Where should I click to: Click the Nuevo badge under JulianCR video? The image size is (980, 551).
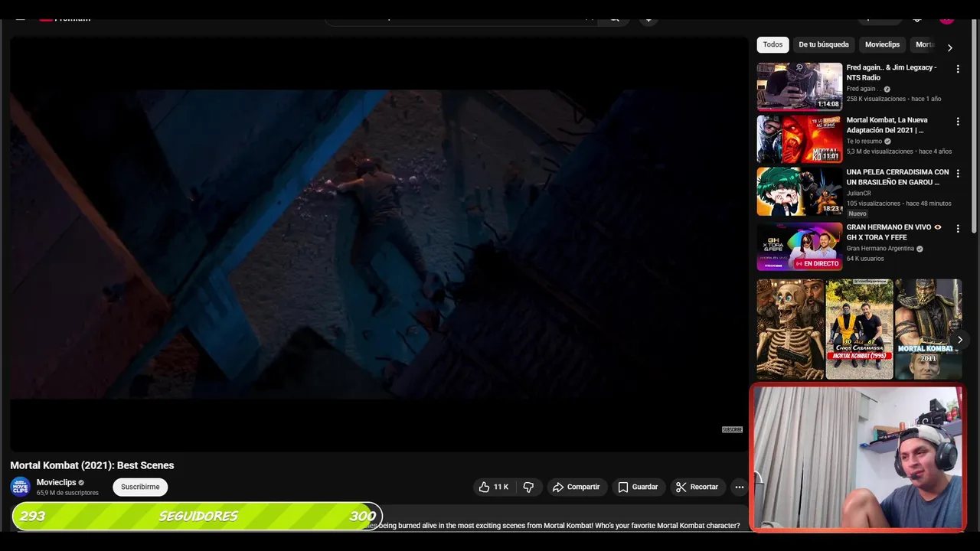tap(857, 214)
